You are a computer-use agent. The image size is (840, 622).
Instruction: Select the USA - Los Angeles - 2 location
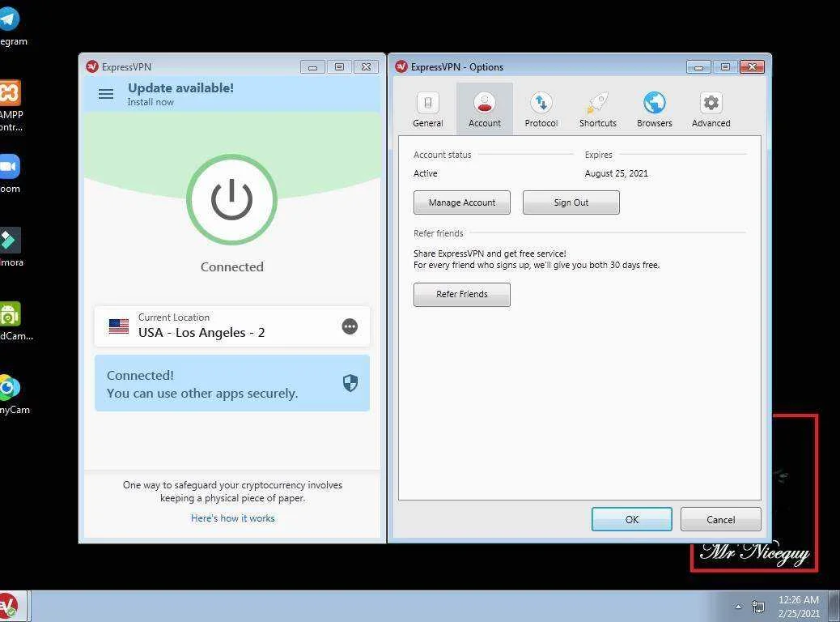tap(232, 326)
